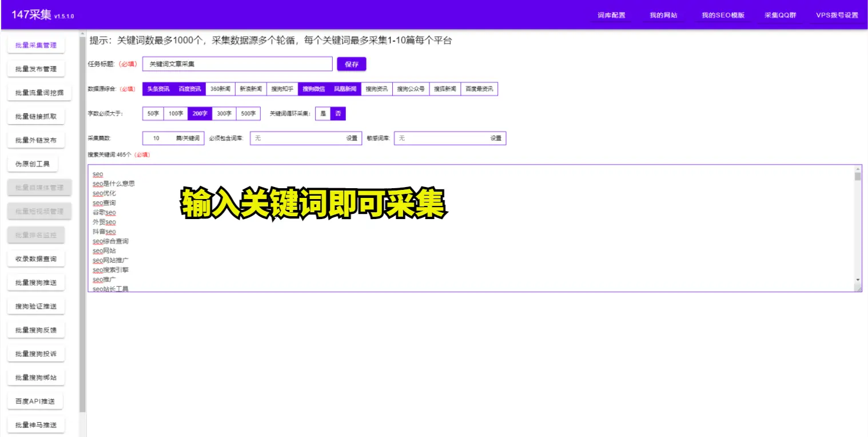Click the 任务标题 task title input
This screenshot has height=437, width=868.
pyautogui.click(x=237, y=65)
